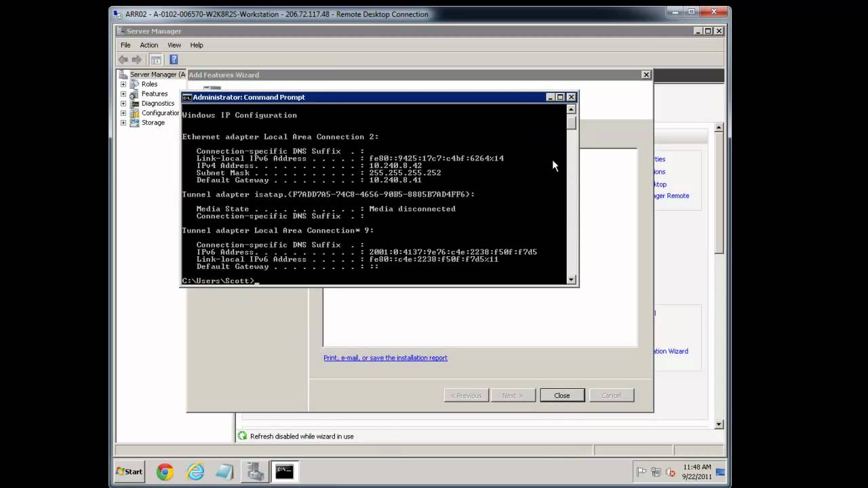Click Command Prompt scrollbar down arrow
868x488 pixels.
click(572, 279)
